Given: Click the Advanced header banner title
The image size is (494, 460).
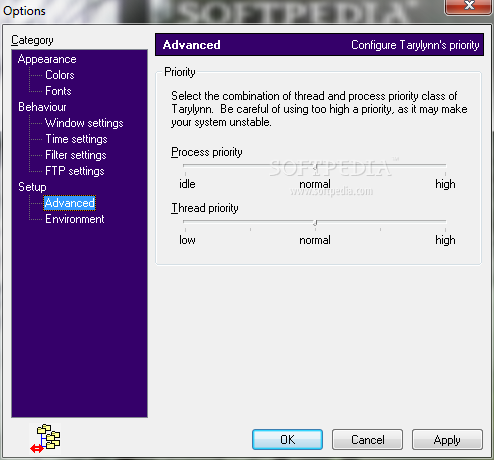Looking at the screenshot, I should coord(192,45).
